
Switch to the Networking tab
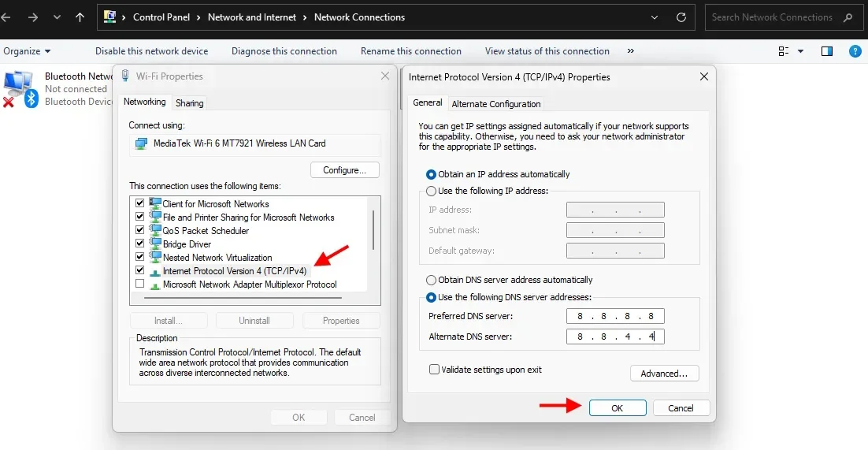144,102
